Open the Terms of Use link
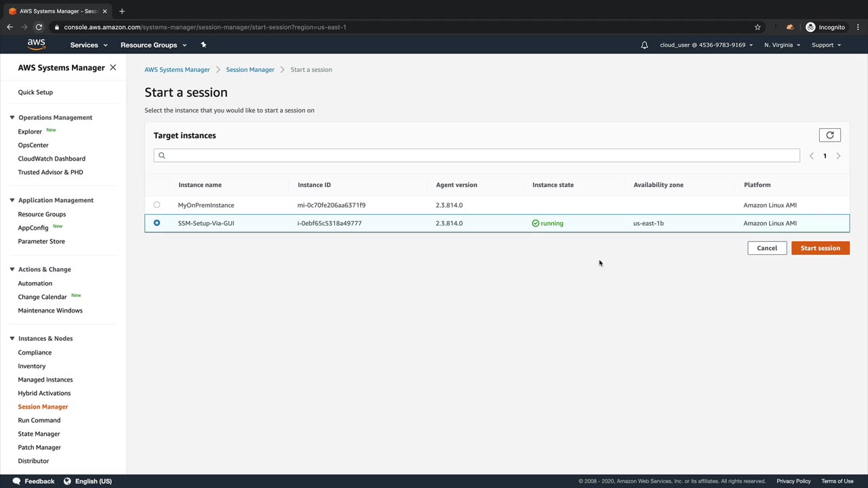Image resolution: width=868 pixels, height=488 pixels. click(x=837, y=481)
